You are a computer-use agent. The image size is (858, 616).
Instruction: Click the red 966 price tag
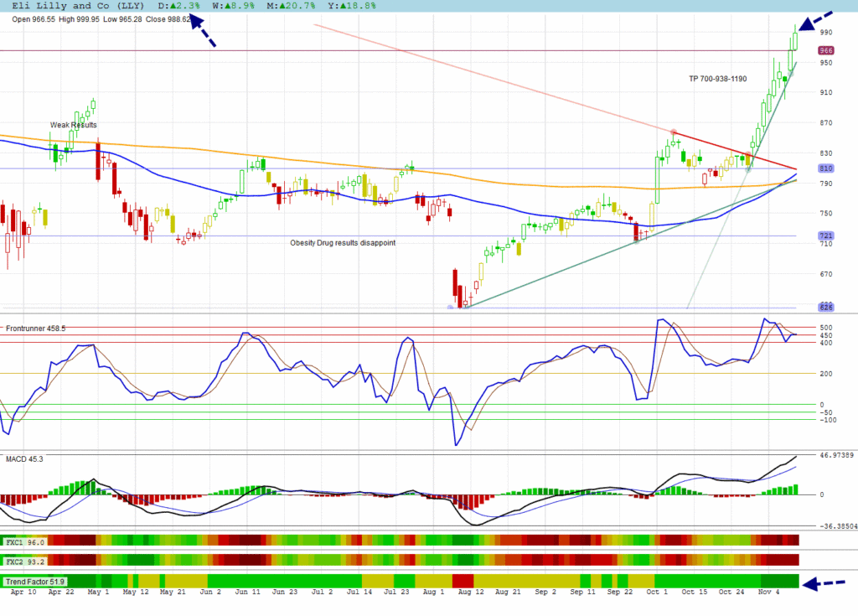[x=825, y=51]
